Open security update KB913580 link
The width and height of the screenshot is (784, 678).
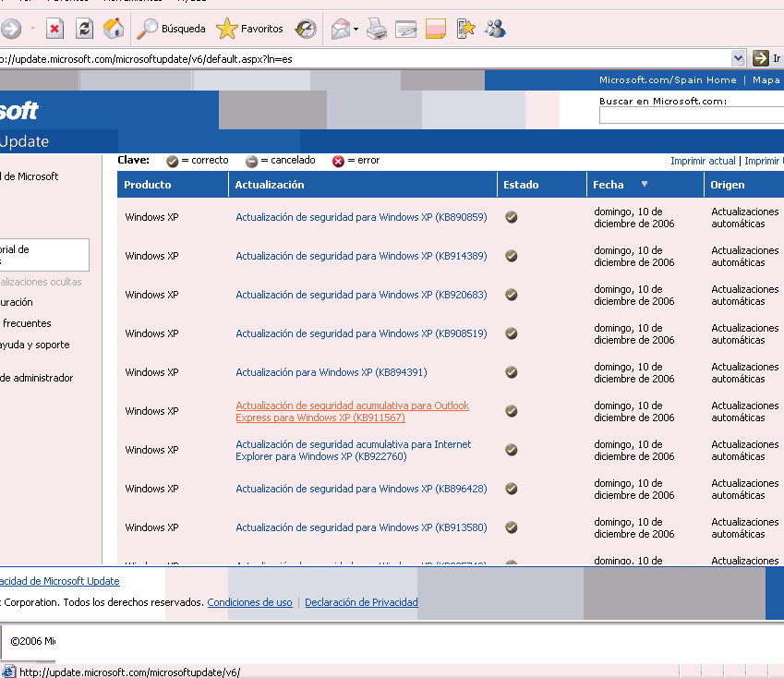(361, 527)
